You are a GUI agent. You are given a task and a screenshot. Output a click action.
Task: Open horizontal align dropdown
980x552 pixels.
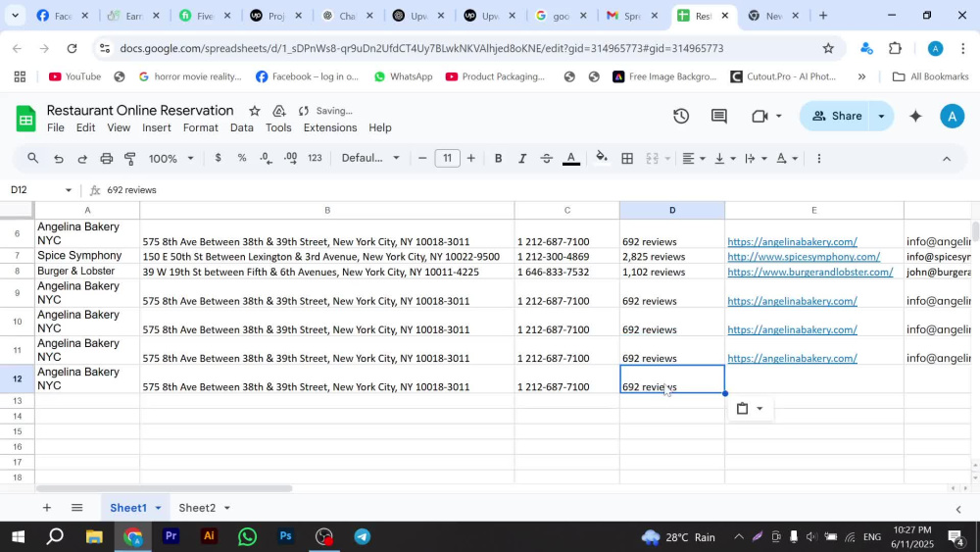pos(694,159)
